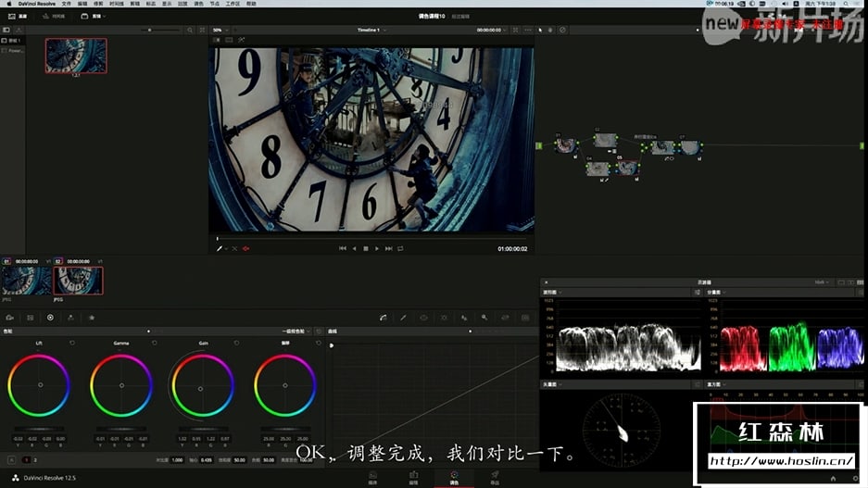Click the Lift master wheel slider

(x=39, y=429)
